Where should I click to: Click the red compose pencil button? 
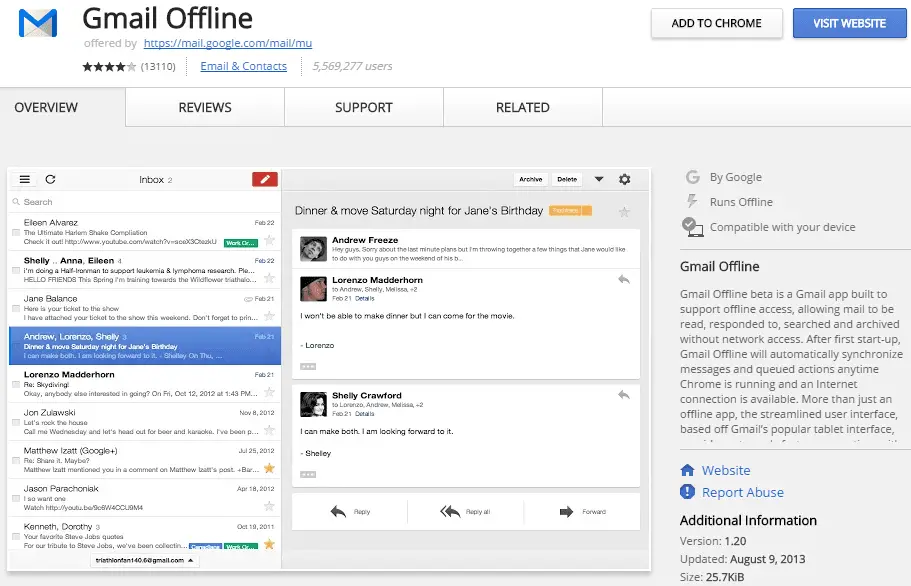click(x=265, y=179)
